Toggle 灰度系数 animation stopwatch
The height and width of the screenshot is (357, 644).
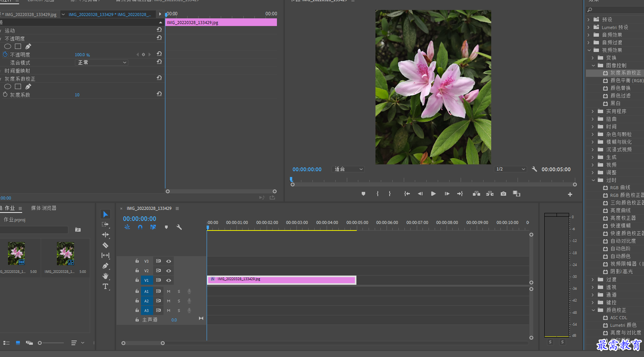5,94
